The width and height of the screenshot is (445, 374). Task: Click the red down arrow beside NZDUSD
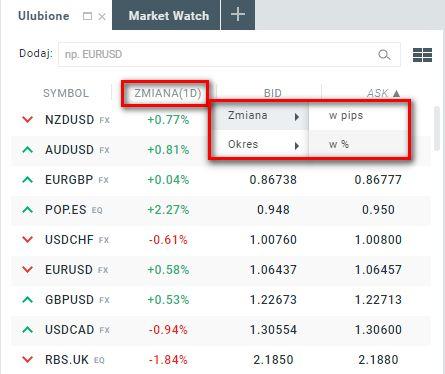[x=27, y=119]
